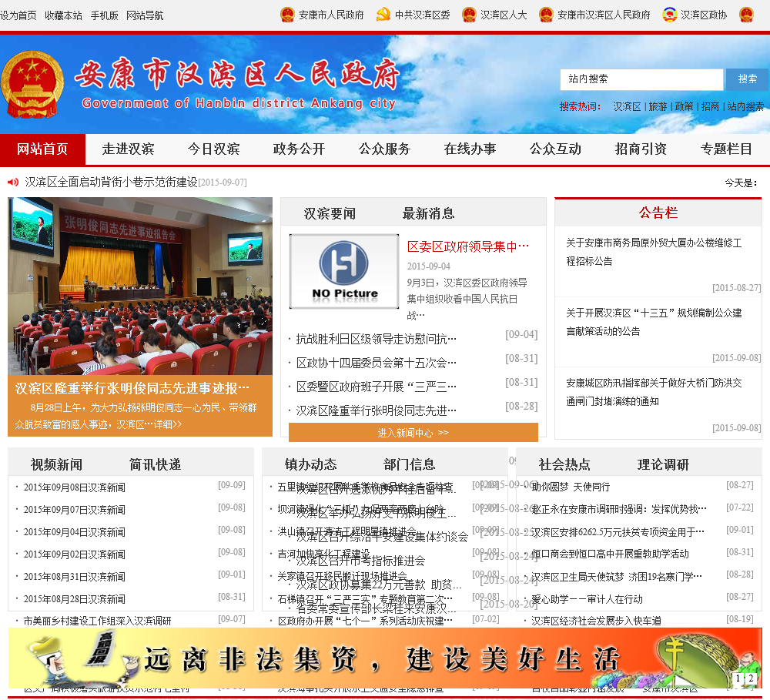Click the 进入新闻中心 >> button

pyautogui.click(x=413, y=432)
